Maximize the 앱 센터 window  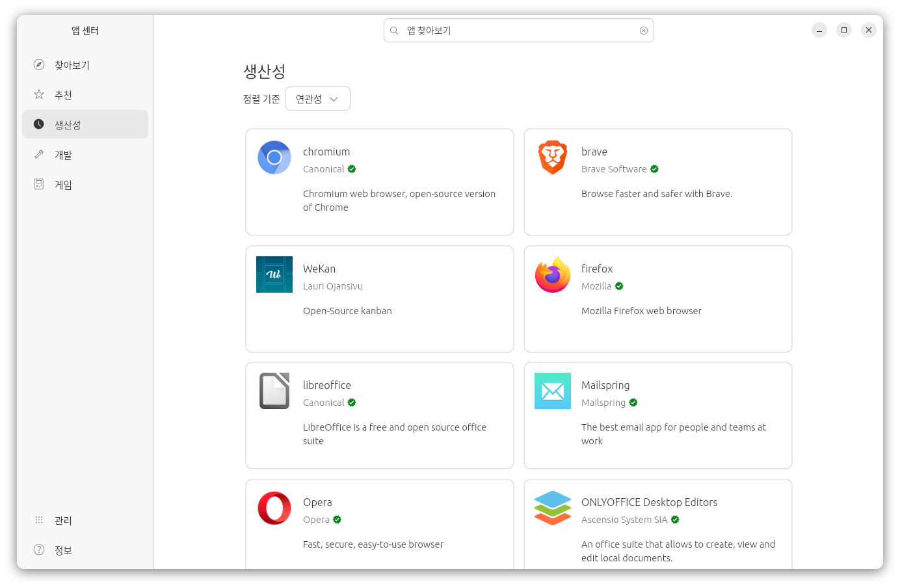844,30
